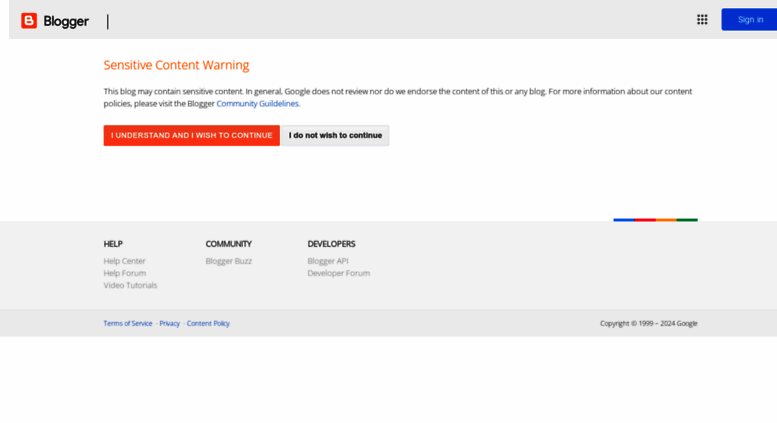The height and width of the screenshot is (423, 777).
Task: Open the Blogger API link
Action: (x=328, y=261)
